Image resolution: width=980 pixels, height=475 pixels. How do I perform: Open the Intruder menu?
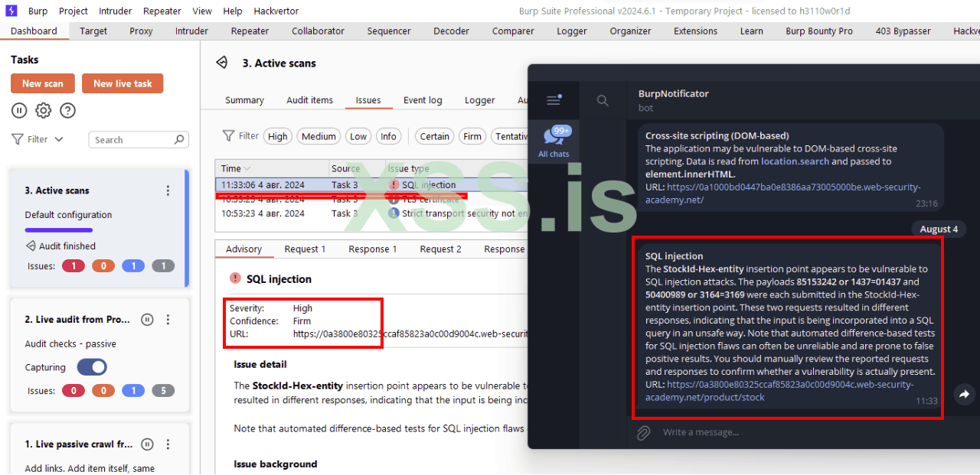click(116, 11)
